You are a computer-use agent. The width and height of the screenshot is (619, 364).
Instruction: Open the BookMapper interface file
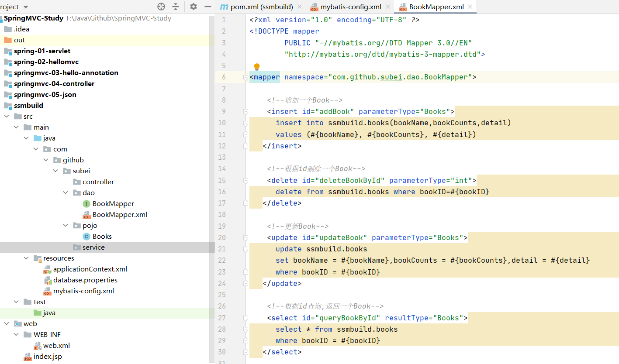(x=113, y=204)
